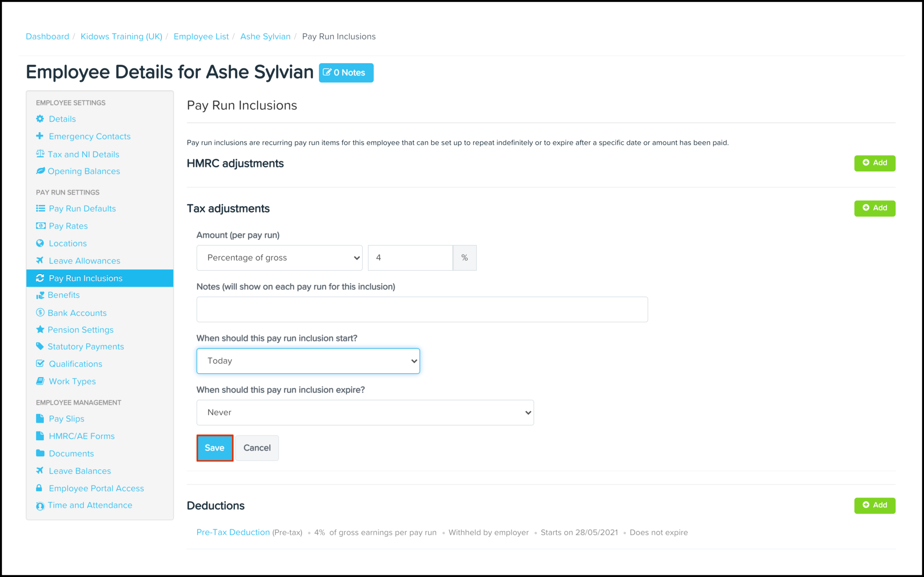Image resolution: width=924 pixels, height=577 pixels.
Task: Click the plane icon for Leave Allowances
Action: click(40, 260)
